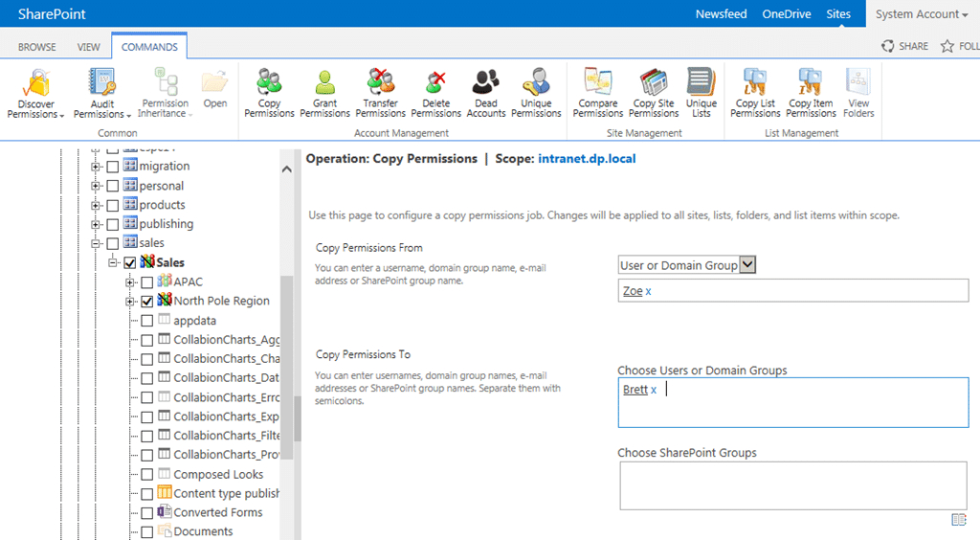Click the Audit Permissions icon

coord(101,83)
